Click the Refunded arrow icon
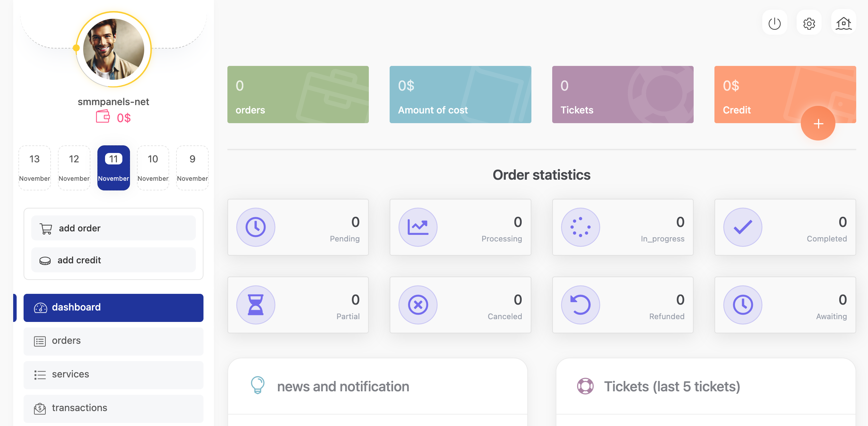The width and height of the screenshot is (868, 426). (580, 305)
